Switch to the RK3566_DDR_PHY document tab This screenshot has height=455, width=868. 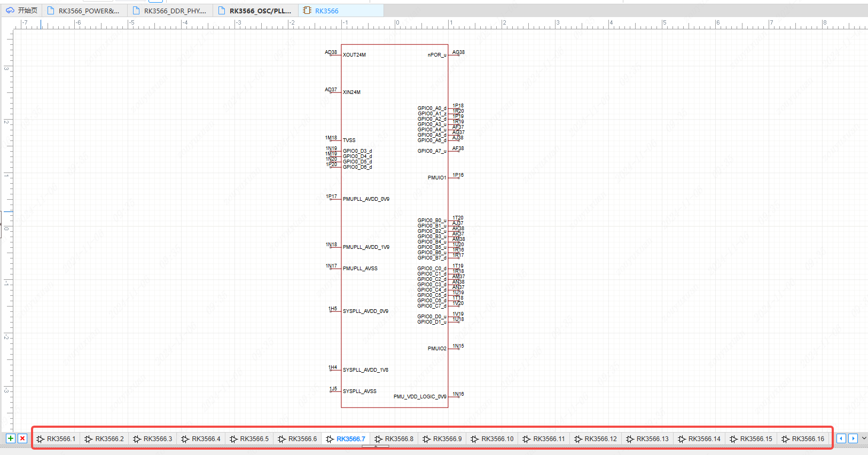click(169, 11)
